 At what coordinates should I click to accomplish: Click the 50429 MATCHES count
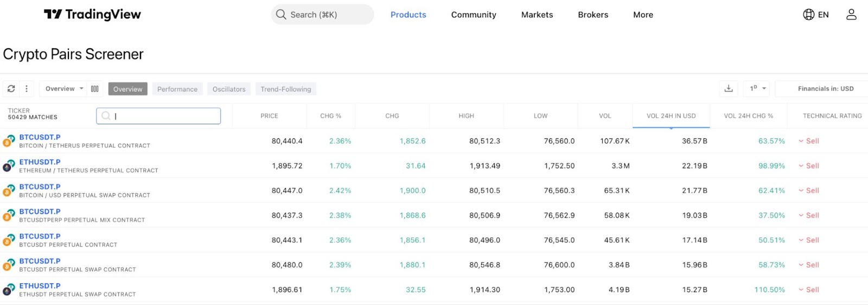pos(33,117)
